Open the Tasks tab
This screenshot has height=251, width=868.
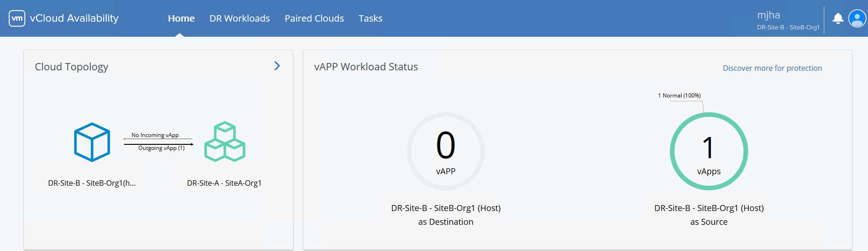[x=370, y=18]
